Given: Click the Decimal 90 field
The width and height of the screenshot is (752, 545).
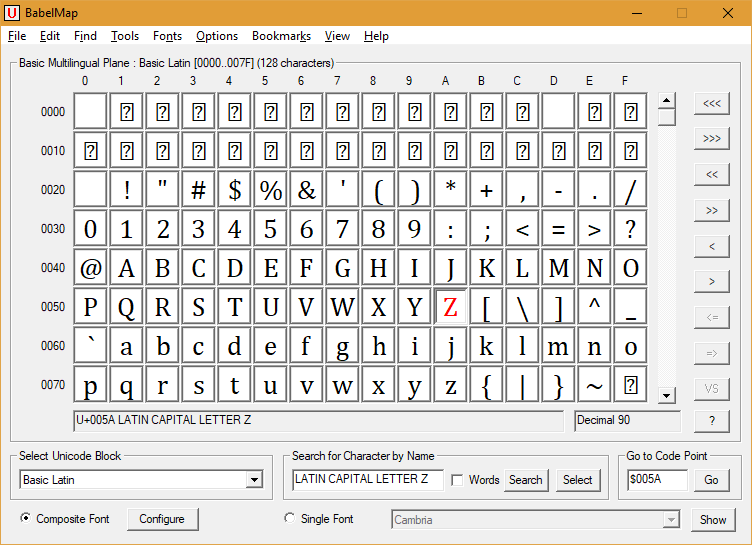Looking at the screenshot, I should point(627,421).
